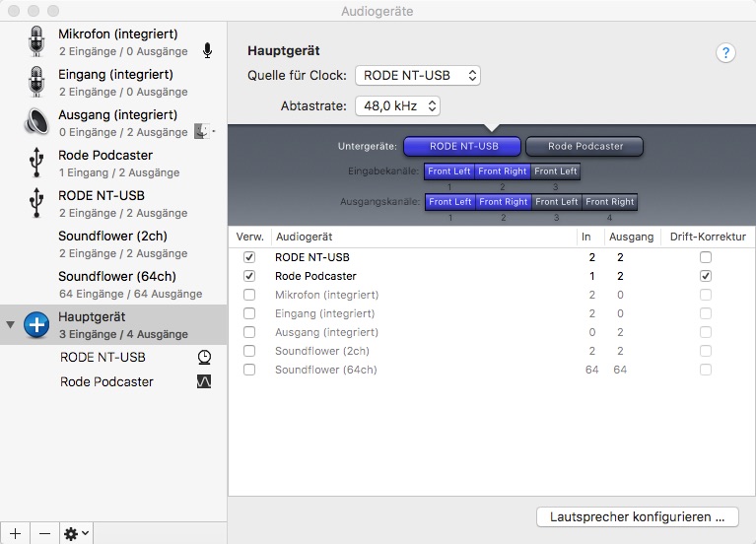
Task: Select Rode Podcaster subdevice button
Action: [584, 146]
